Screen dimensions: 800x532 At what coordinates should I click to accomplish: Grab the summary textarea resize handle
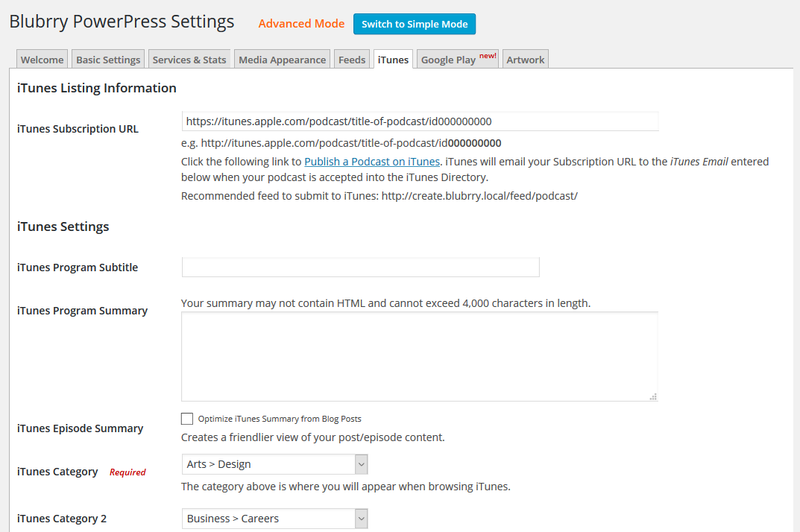(x=653, y=397)
